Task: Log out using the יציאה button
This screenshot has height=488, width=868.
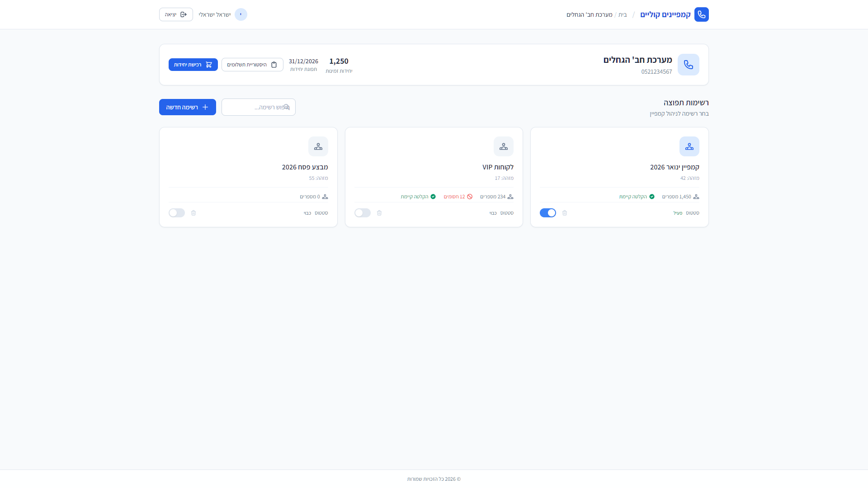Action: [176, 14]
